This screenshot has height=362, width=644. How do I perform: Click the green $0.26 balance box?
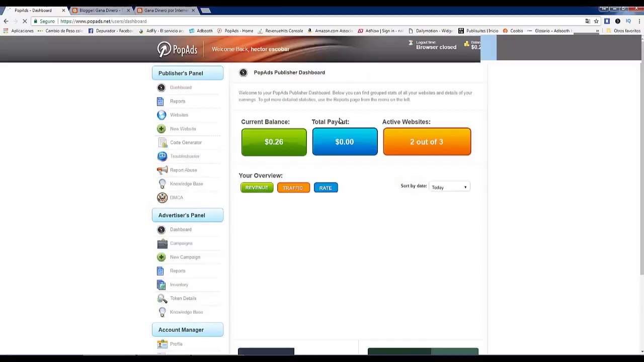[x=274, y=142]
